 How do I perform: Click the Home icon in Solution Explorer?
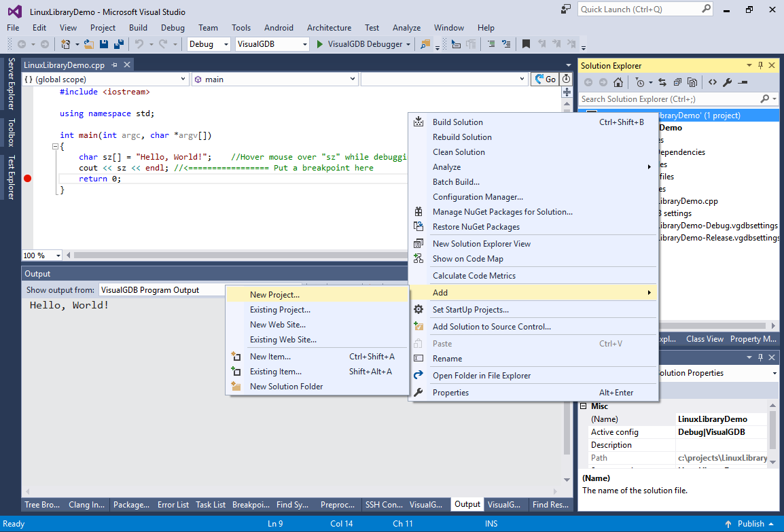(x=618, y=82)
